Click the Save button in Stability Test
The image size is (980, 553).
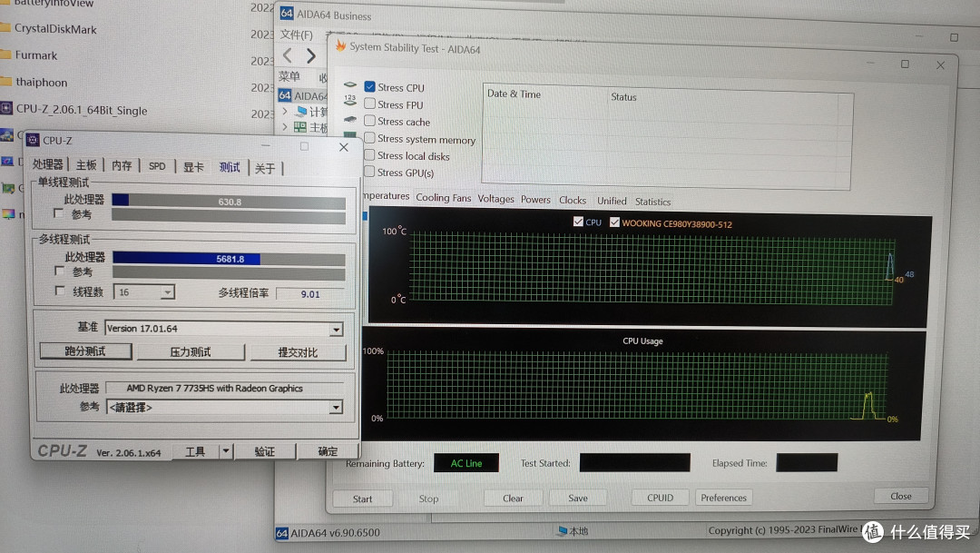577,498
